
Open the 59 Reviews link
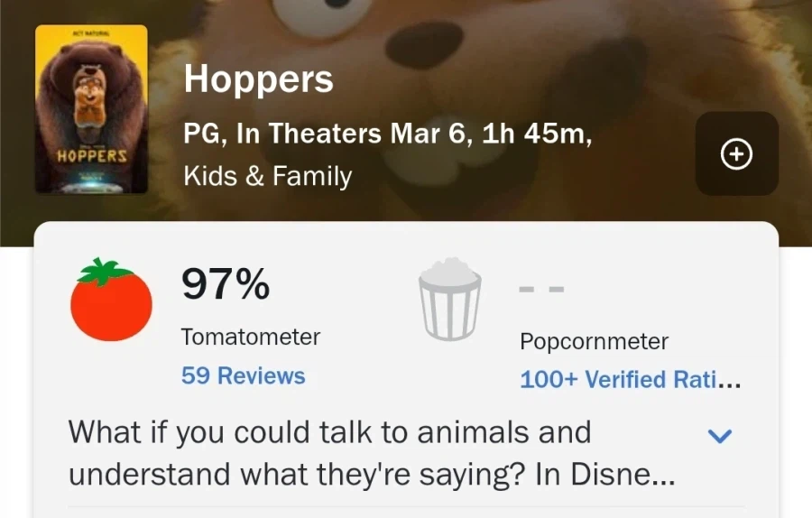(243, 375)
